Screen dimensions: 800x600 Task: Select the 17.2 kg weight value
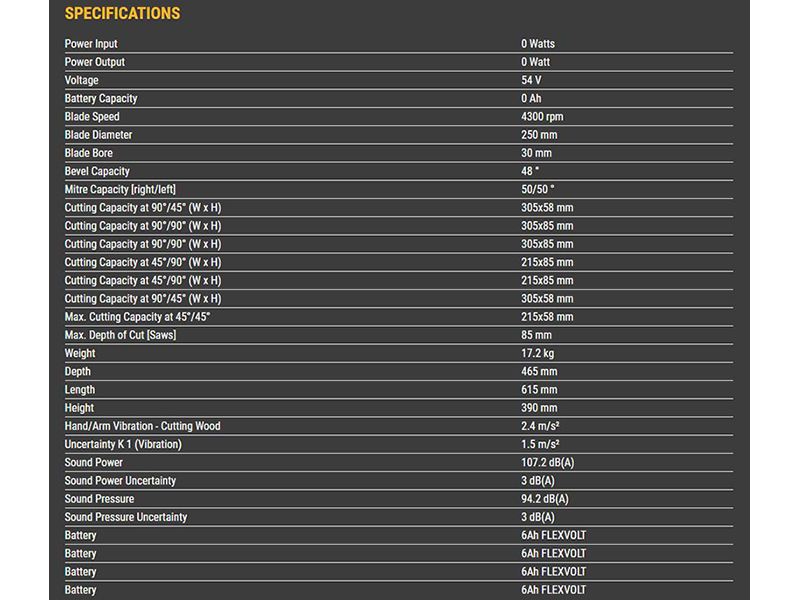point(536,353)
